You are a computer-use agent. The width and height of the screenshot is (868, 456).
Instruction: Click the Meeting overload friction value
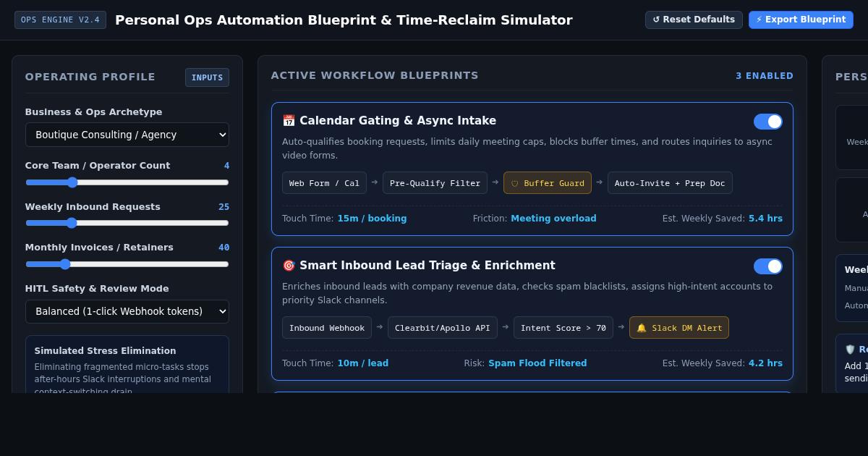(x=553, y=219)
